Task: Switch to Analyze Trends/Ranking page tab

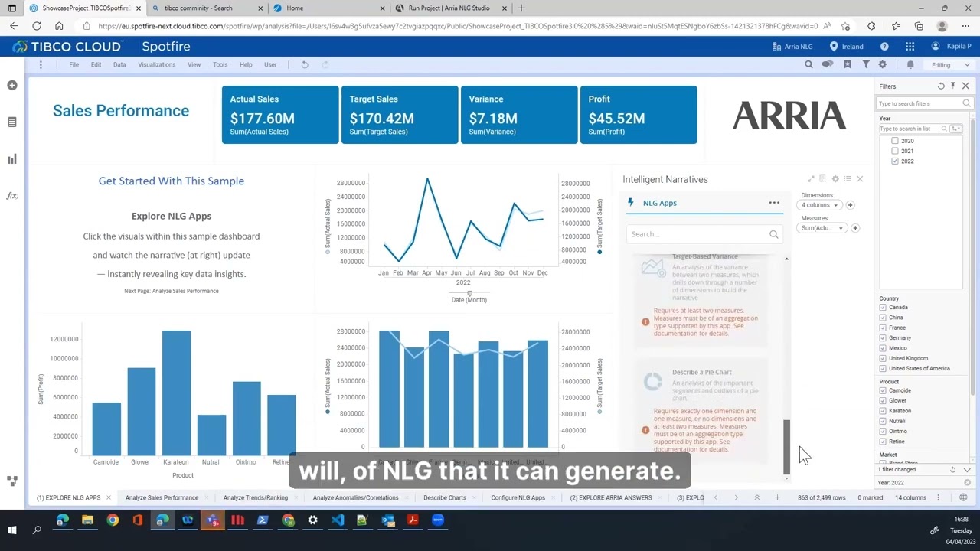Action: click(x=255, y=498)
